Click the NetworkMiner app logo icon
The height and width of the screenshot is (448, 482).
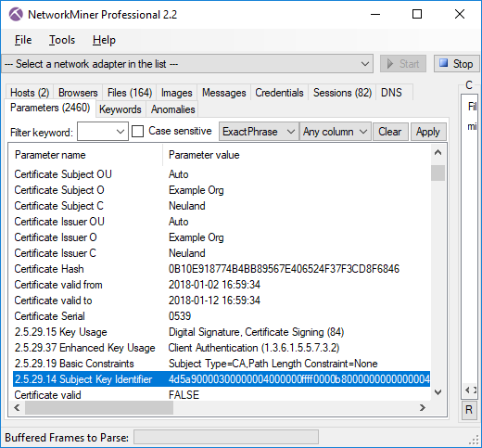coord(16,14)
